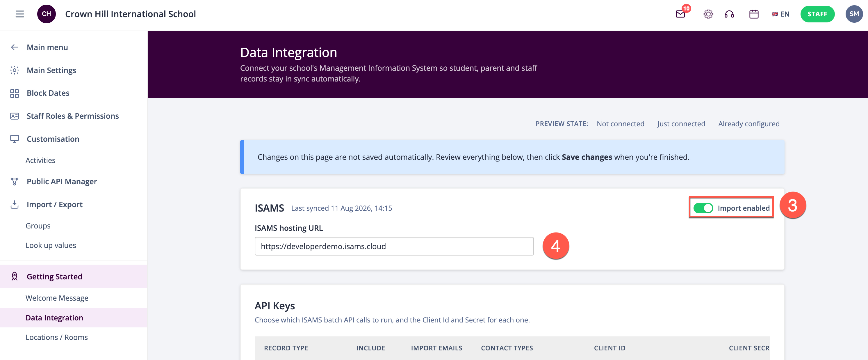Click the Main Settings sun icon
Screen dimensions: 868x360
pyautogui.click(x=14, y=70)
